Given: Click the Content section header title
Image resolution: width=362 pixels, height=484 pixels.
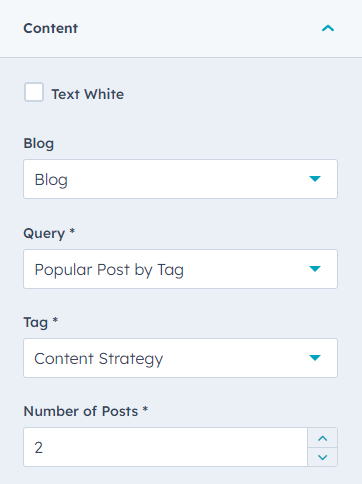Looking at the screenshot, I should pyautogui.click(x=51, y=28).
